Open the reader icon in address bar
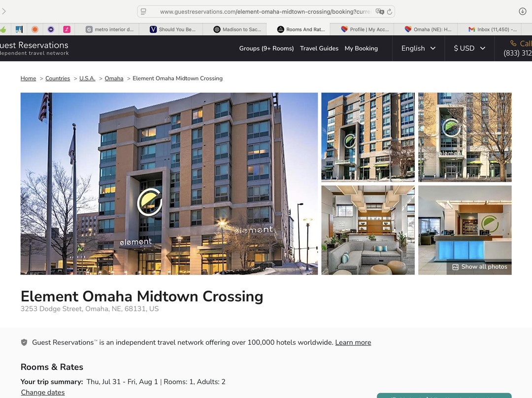Viewport: 532px width, 398px height. click(x=143, y=11)
